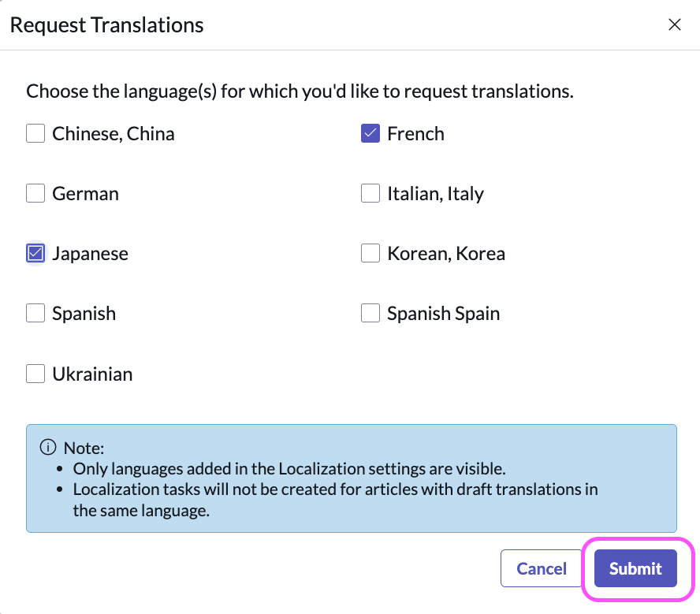The width and height of the screenshot is (700, 614).
Task: Enable the Korean, Korea checkbox
Action: [x=370, y=253]
